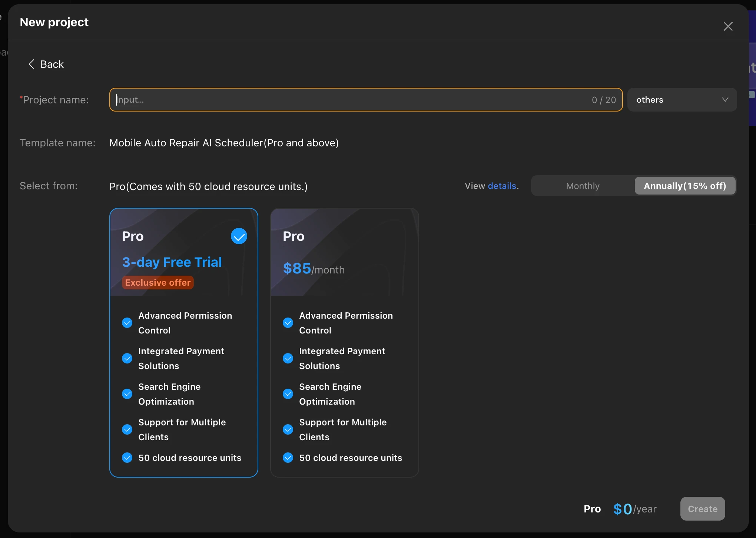Click check icon beside $85 plan 50 cloud resource units
This screenshot has width=756, height=538.
click(288, 458)
